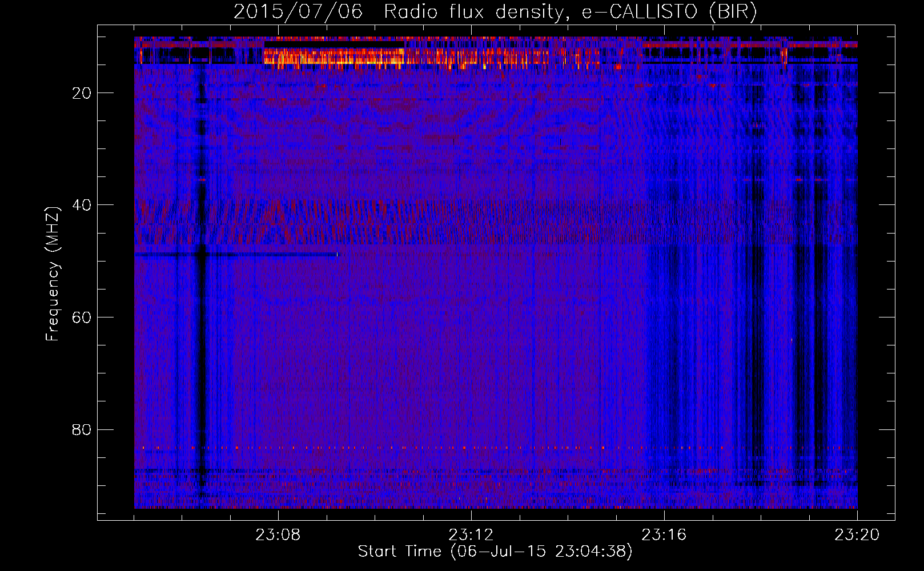Select the "80" frequency tick label
924x571 pixels.
pos(82,429)
